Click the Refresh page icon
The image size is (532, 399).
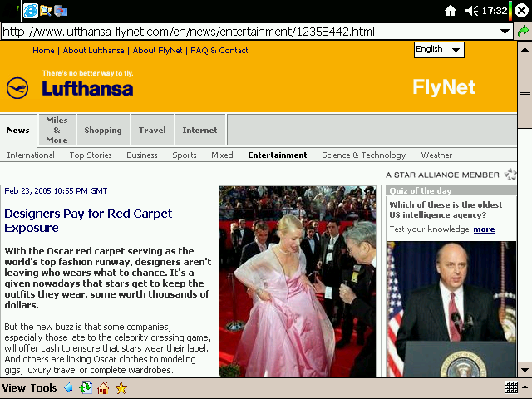pos(86,387)
